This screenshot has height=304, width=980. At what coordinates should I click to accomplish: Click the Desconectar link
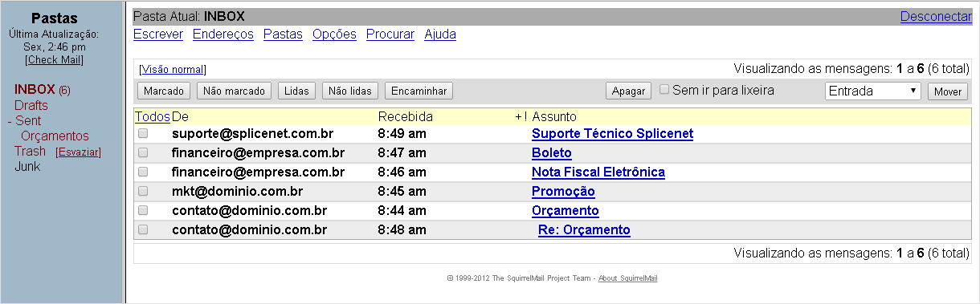tap(936, 16)
